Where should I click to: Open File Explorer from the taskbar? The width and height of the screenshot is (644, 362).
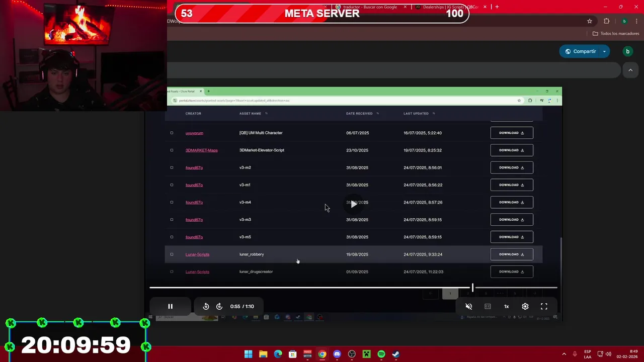tap(263, 354)
